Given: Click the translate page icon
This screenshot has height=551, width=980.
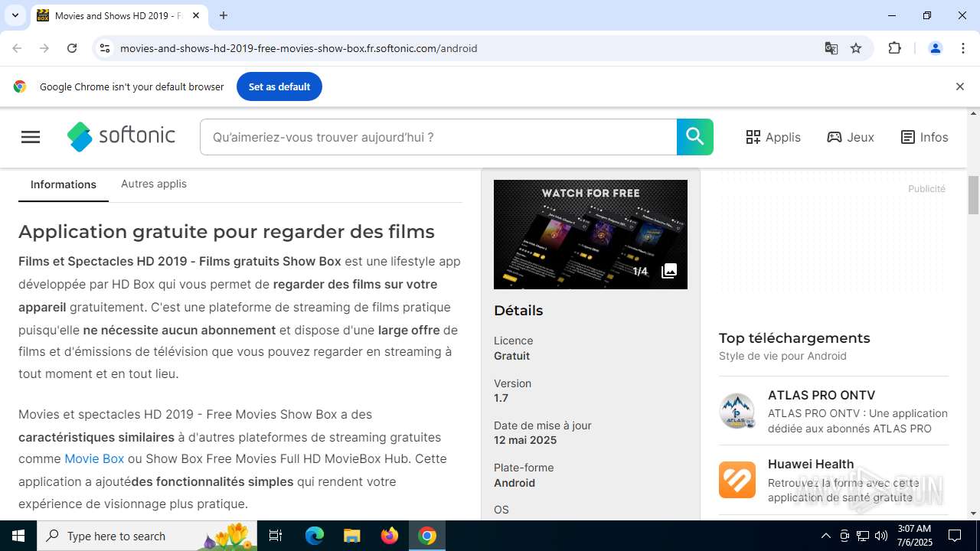Looking at the screenshot, I should (x=831, y=48).
